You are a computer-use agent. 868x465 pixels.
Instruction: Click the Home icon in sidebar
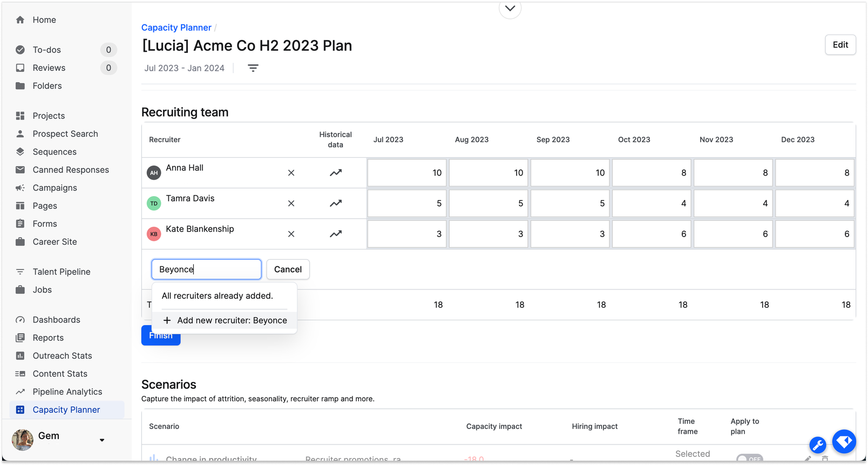click(x=20, y=20)
